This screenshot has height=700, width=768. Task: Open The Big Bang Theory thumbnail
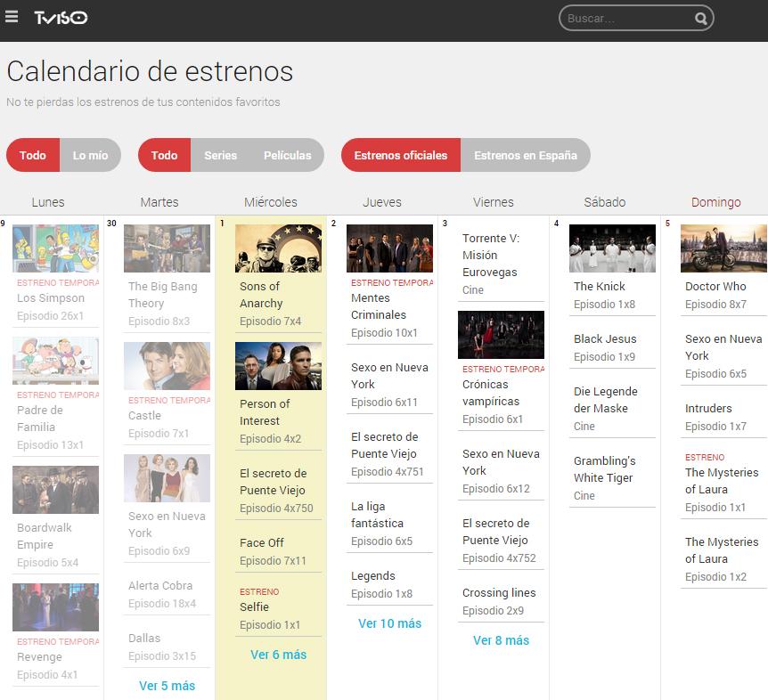coord(167,248)
